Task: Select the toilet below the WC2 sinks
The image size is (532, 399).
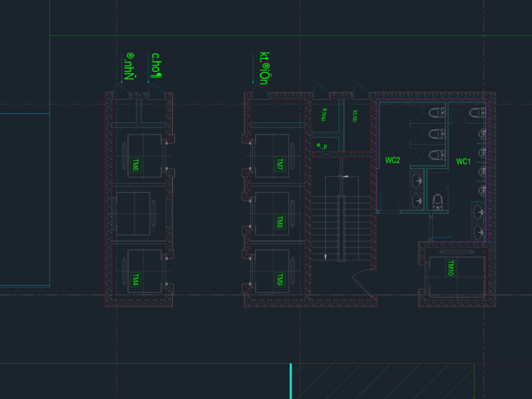Action: coord(438,201)
